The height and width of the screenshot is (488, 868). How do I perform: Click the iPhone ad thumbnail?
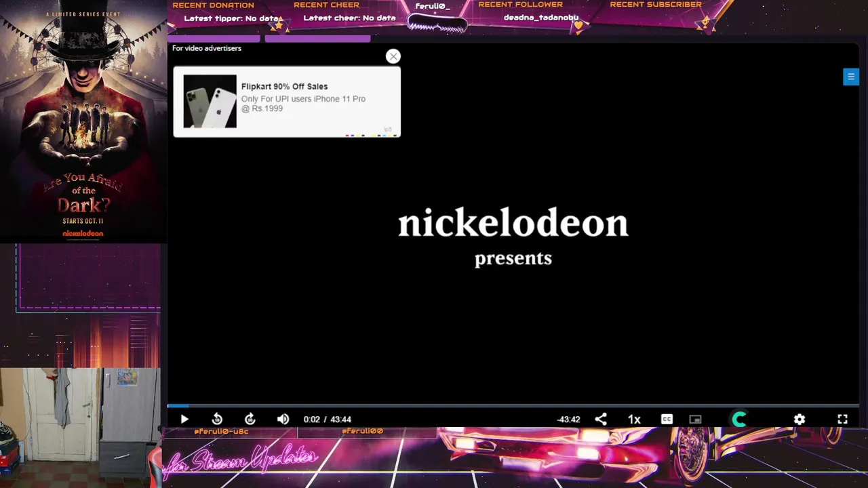[x=210, y=102]
